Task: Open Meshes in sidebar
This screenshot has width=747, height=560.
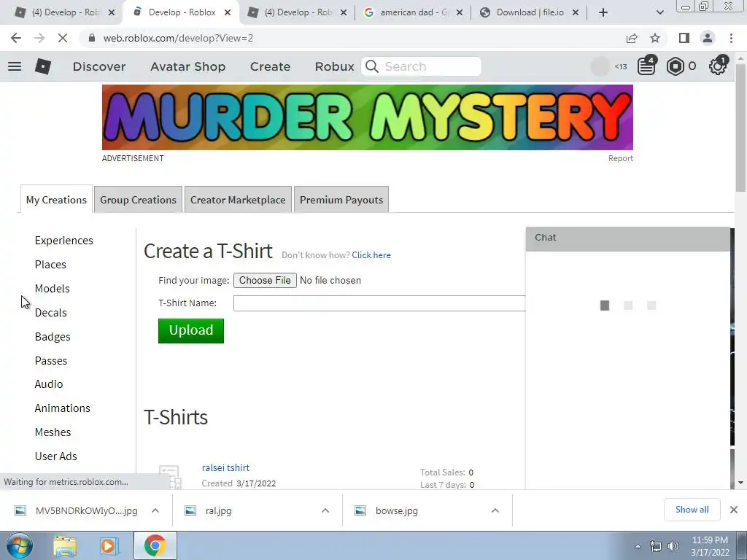Action: [x=53, y=432]
